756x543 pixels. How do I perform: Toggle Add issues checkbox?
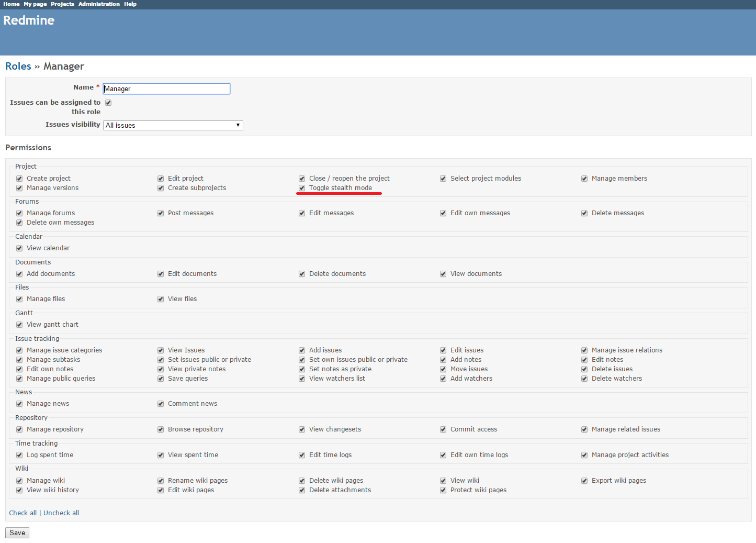[302, 350]
